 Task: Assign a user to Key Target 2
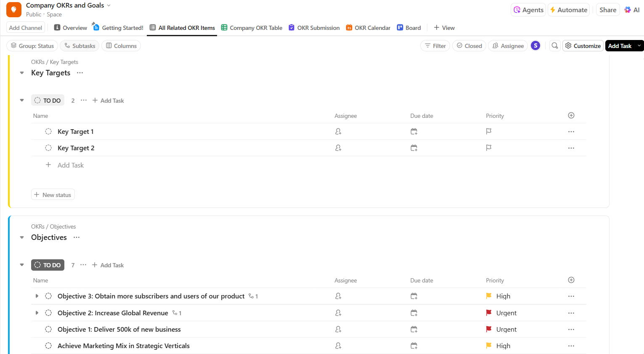pos(338,148)
